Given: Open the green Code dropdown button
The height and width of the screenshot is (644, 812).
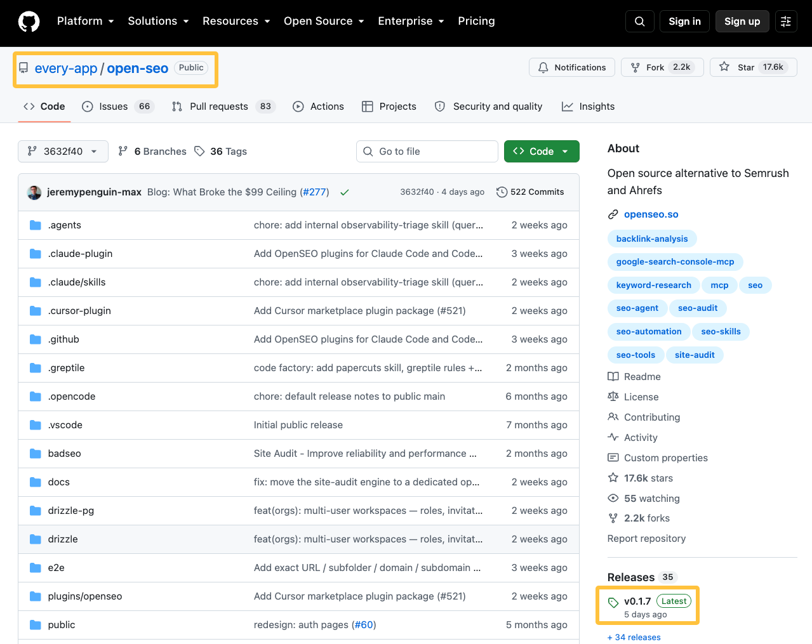Looking at the screenshot, I should click(x=542, y=151).
